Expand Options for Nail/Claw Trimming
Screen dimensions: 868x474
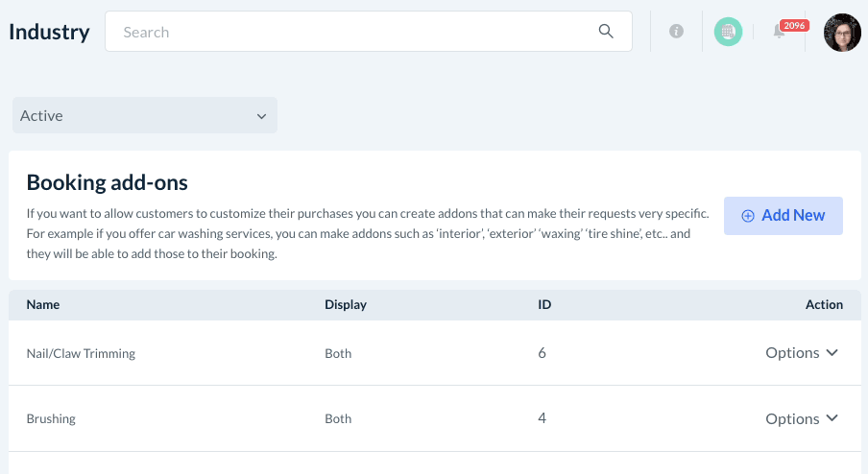pyautogui.click(x=802, y=353)
